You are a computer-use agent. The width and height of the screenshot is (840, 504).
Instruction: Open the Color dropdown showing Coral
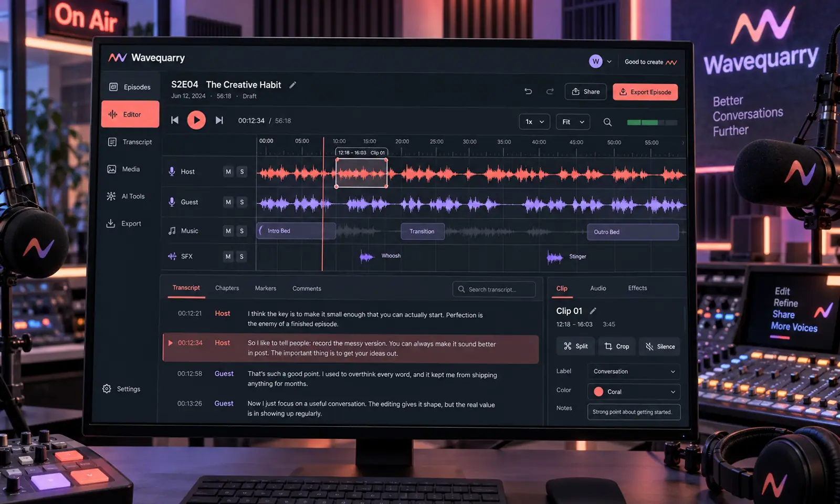point(634,392)
